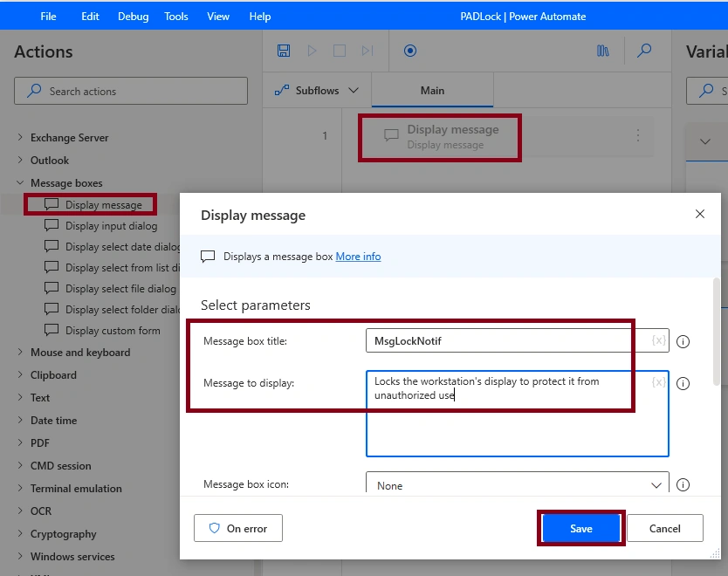Viewport: 728px width, 576px height.
Task: Click the Run next action icon
Action: coord(367,51)
